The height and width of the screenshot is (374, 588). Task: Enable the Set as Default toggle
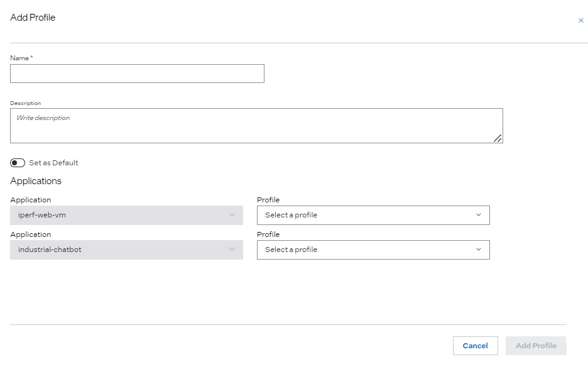(x=18, y=163)
